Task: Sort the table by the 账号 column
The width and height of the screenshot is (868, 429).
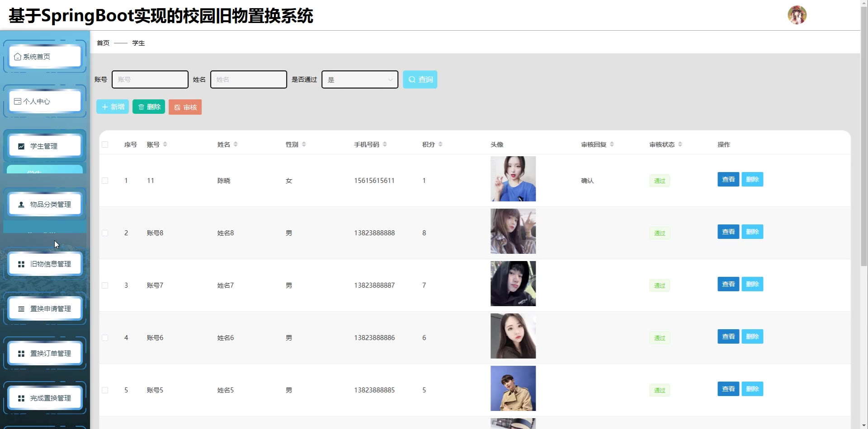Action: tap(165, 145)
